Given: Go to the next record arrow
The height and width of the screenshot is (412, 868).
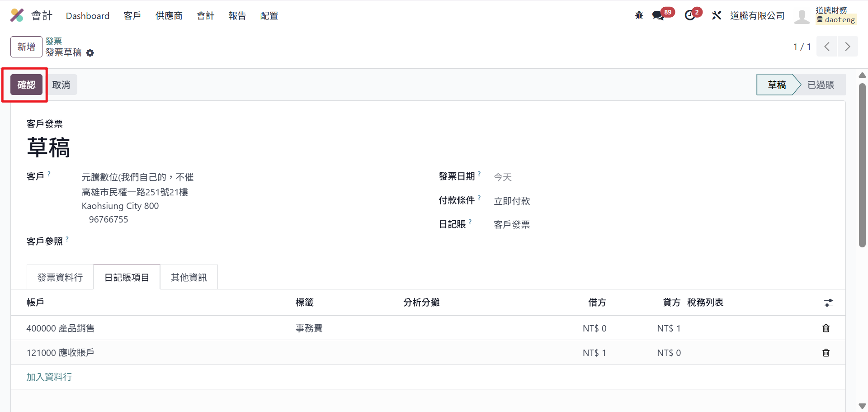Looking at the screenshot, I should [848, 47].
